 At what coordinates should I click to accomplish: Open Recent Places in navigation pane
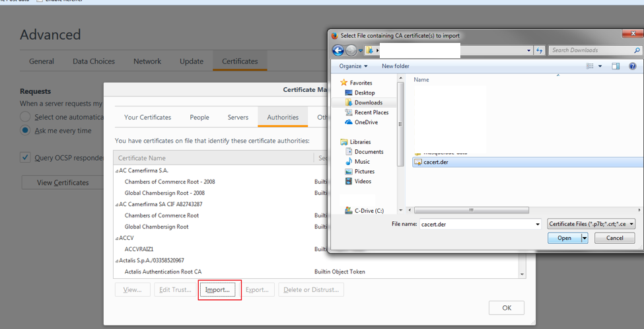(367, 112)
